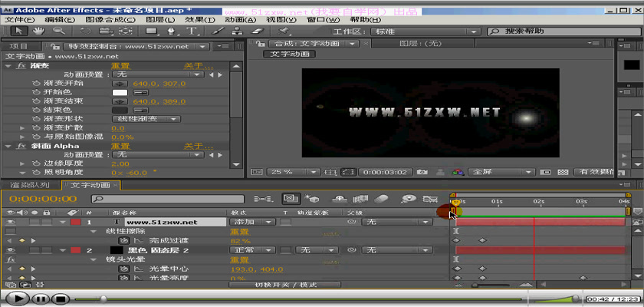Hide the 黑色 固态层 2 layer eye
This screenshot has width=644, height=307.
pyautogui.click(x=11, y=250)
